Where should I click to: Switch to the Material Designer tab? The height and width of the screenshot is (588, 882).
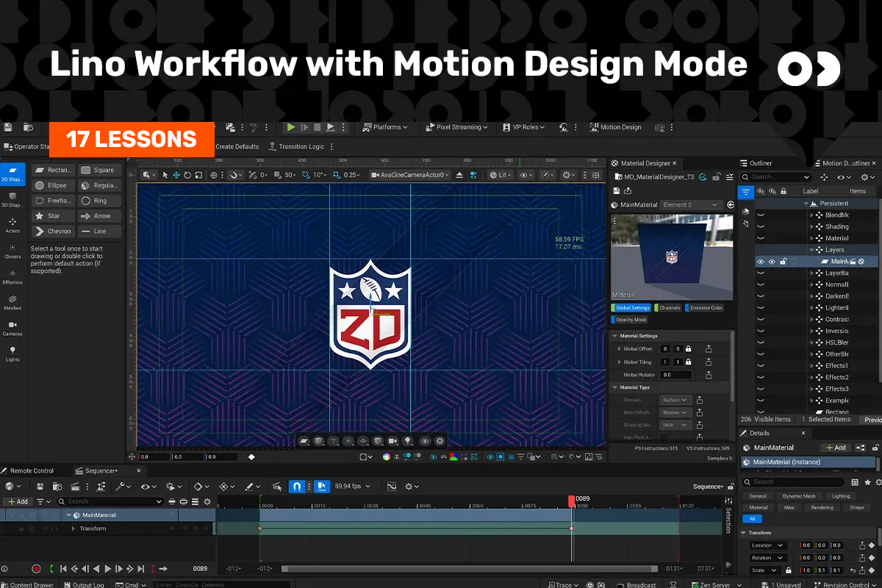click(x=646, y=163)
